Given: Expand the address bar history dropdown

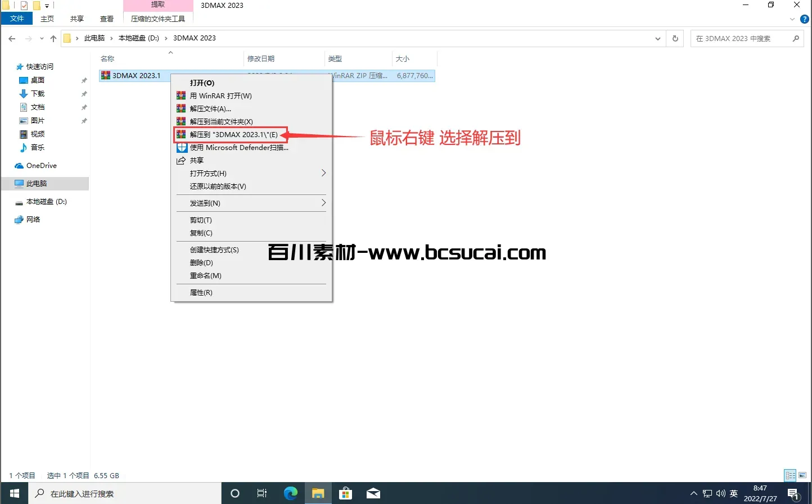Looking at the screenshot, I should click(658, 38).
